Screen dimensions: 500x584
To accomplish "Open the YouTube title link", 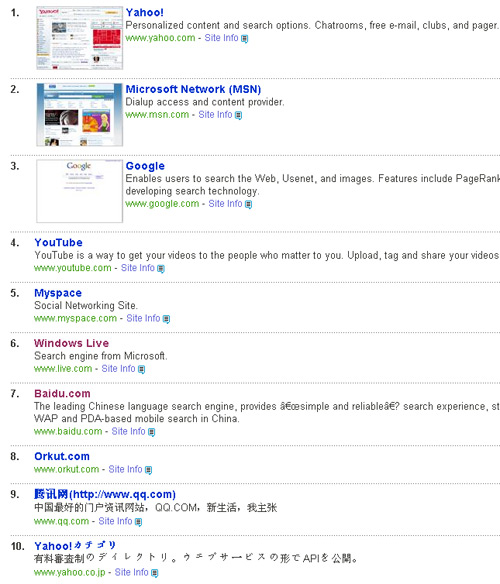I will tap(58, 242).
